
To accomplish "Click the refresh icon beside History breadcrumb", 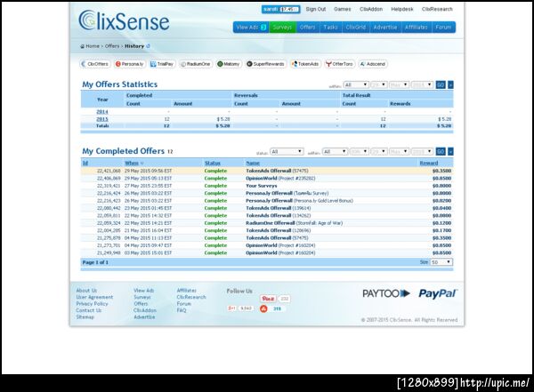I will (148, 46).
